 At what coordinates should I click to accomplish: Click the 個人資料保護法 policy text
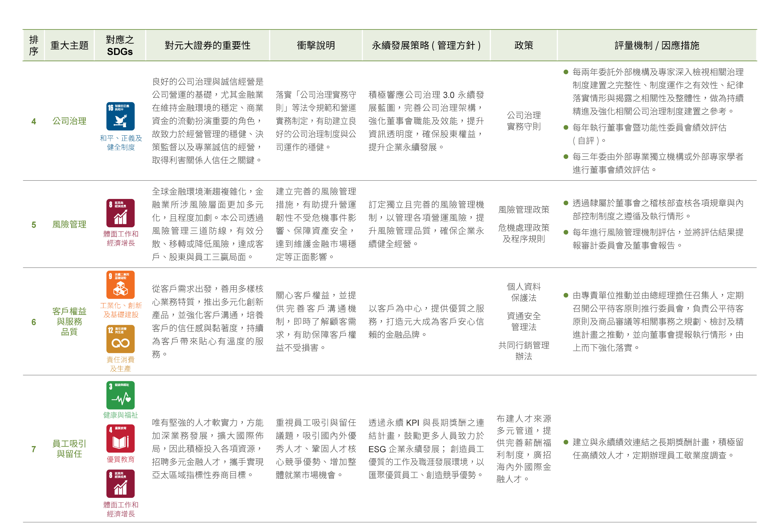click(x=524, y=292)
